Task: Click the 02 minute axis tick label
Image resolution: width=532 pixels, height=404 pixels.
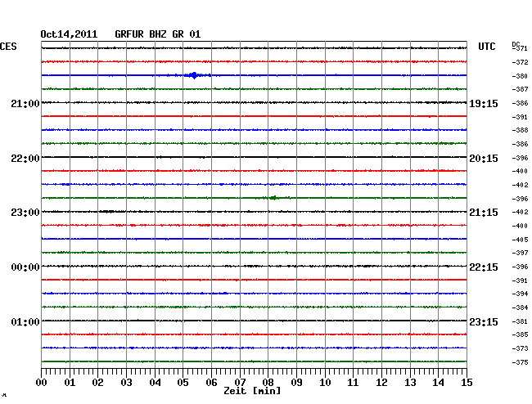Action: point(97,382)
